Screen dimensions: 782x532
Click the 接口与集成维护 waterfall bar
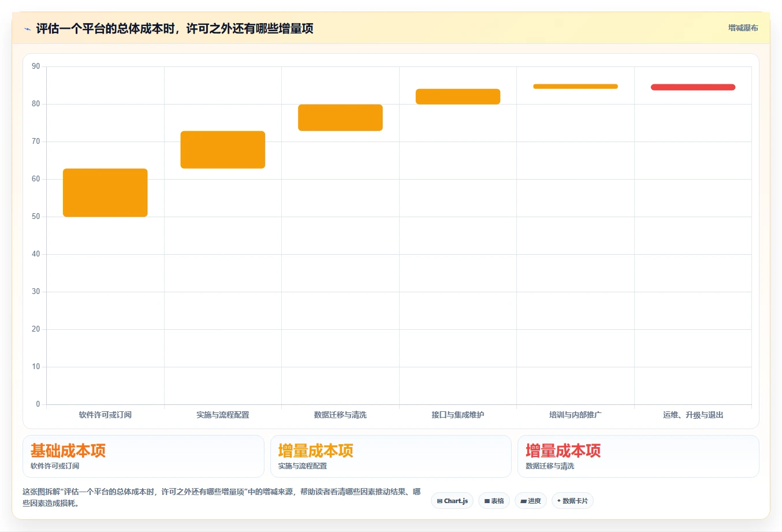coord(458,96)
